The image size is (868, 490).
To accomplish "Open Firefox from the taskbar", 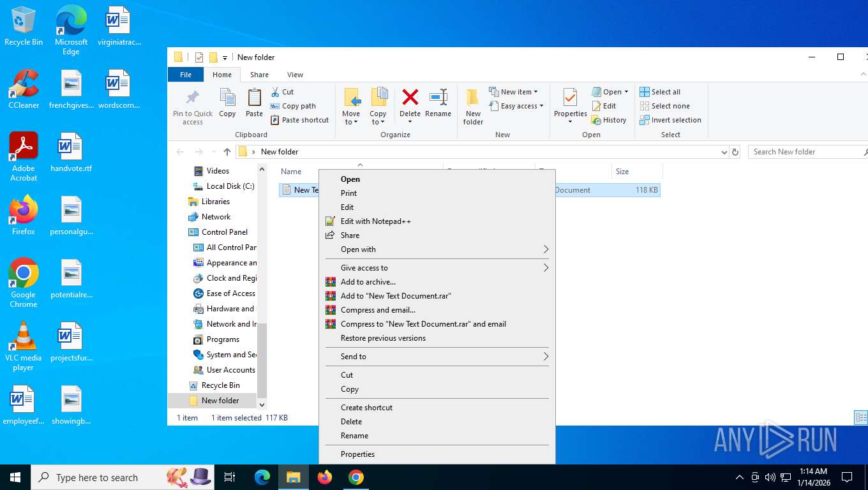I will tap(325, 477).
